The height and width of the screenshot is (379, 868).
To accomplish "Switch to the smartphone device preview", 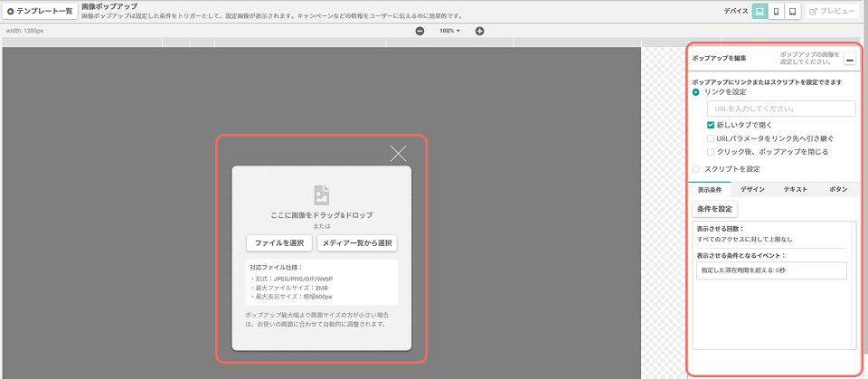I will (x=776, y=11).
